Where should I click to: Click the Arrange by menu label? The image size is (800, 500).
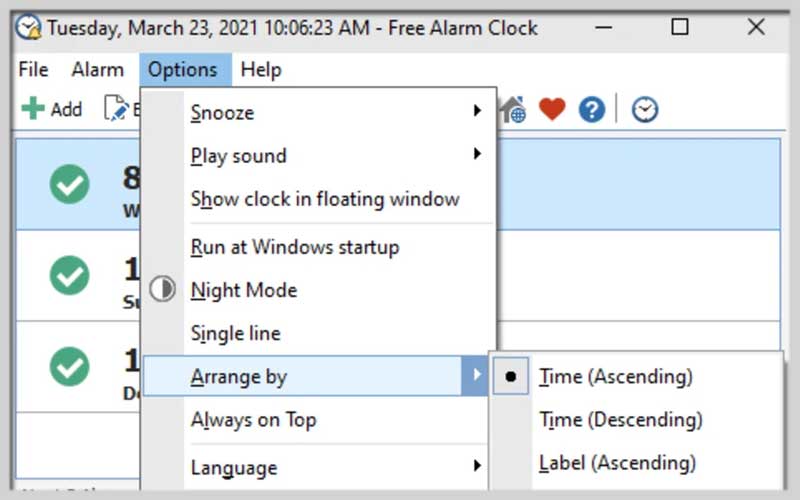pyautogui.click(x=238, y=378)
